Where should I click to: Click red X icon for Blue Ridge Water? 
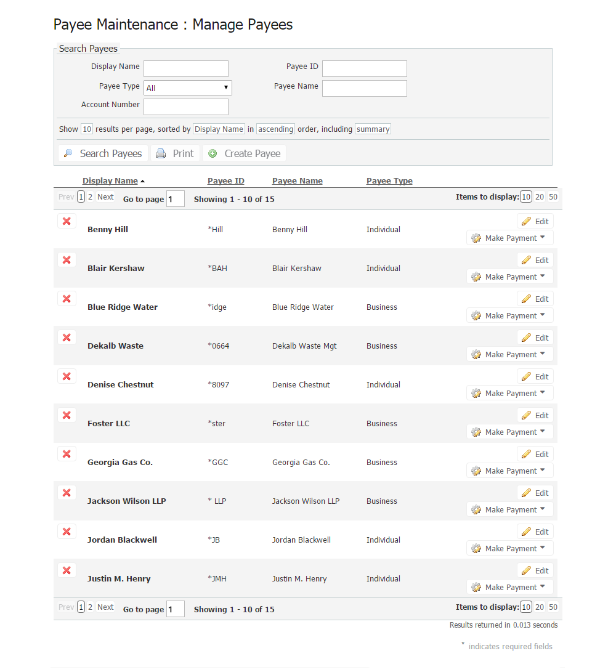tap(67, 299)
